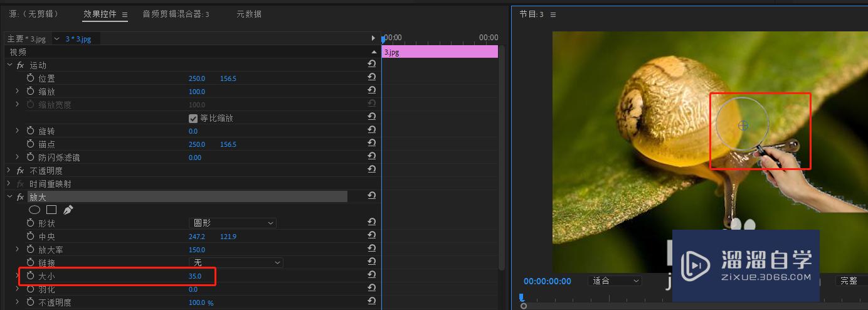868x310 pixels.
Task: Expand the 缩放 parameter row
Action: pos(18,92)
